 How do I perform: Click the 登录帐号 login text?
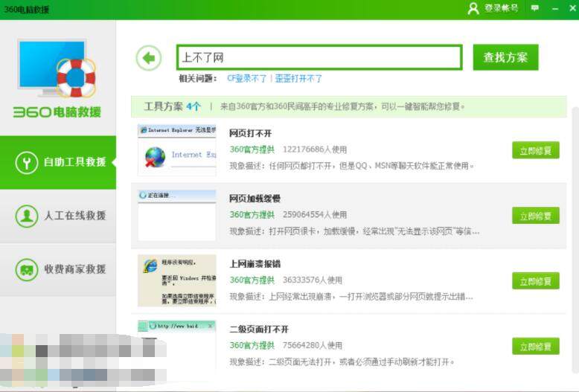501,8
